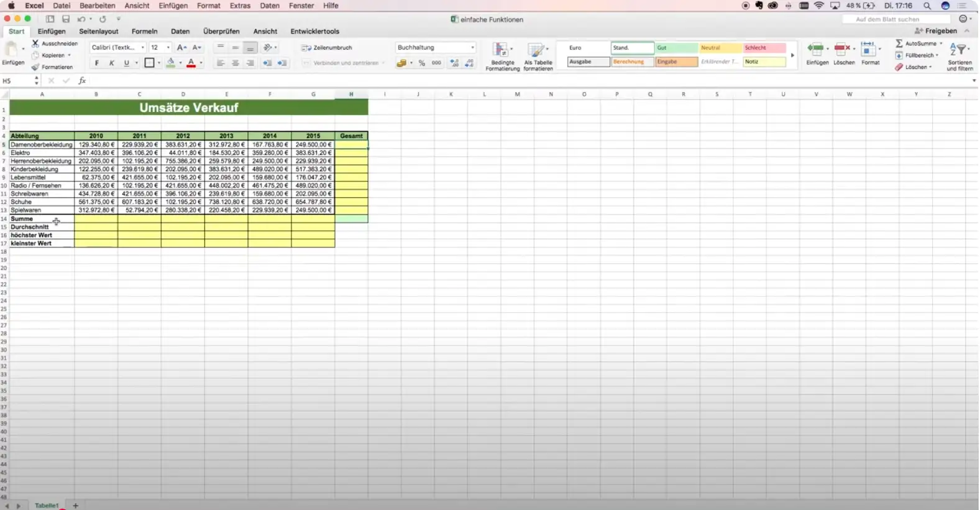Switch to the Formeln ribbon tab
The width and height of the screenshot is (980, 510).
[x=144, y=31]
